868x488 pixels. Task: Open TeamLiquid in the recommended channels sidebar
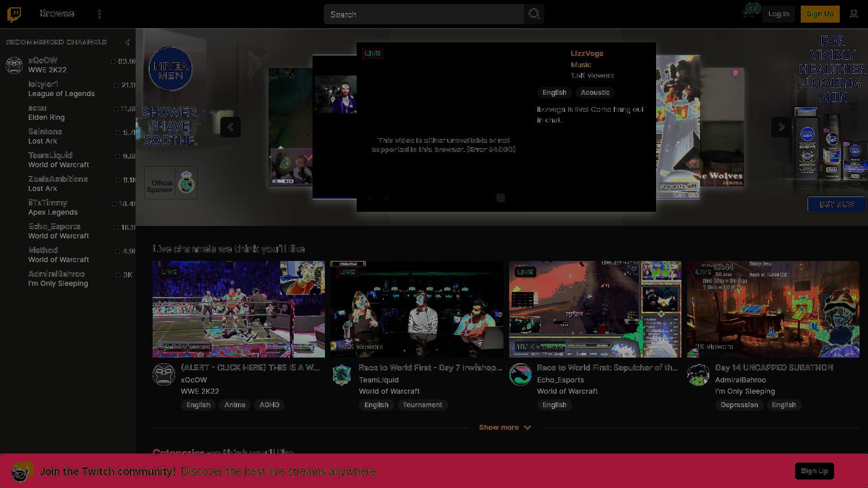point(68,160)
